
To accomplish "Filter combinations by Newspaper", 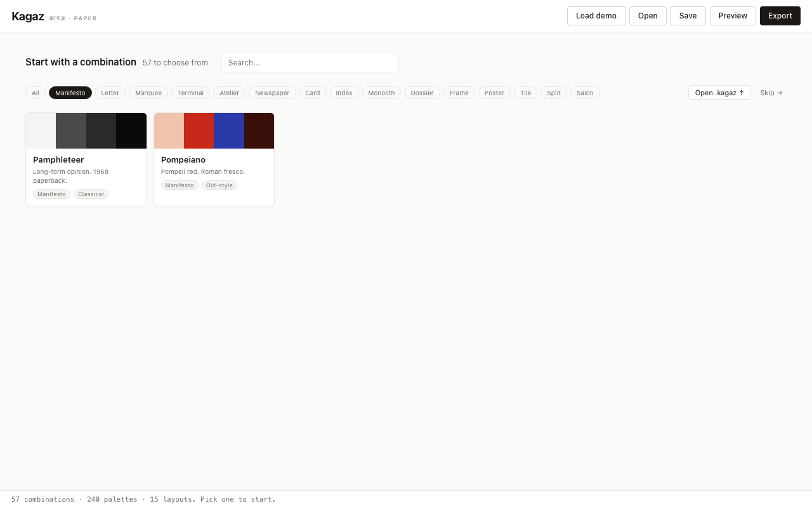I will click(272, 93).
